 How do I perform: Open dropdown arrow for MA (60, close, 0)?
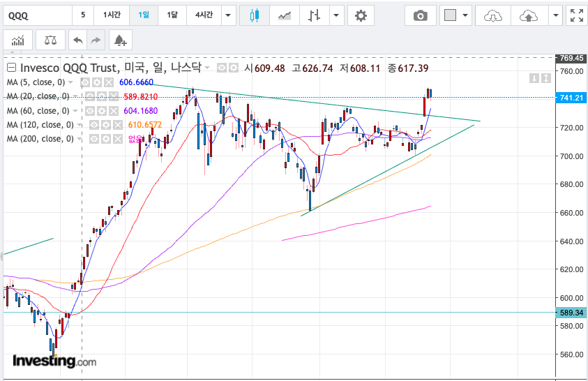[75, 111]
